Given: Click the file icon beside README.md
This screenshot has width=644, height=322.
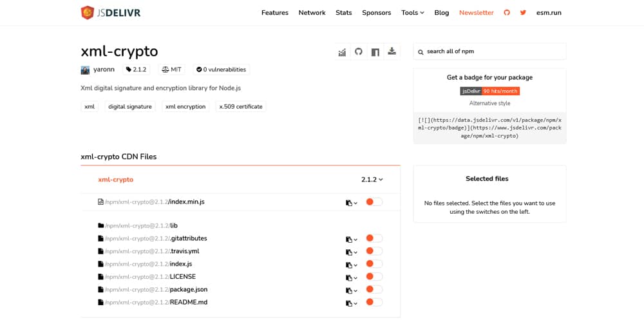Looking at the screenshot, I should (100, 302).
